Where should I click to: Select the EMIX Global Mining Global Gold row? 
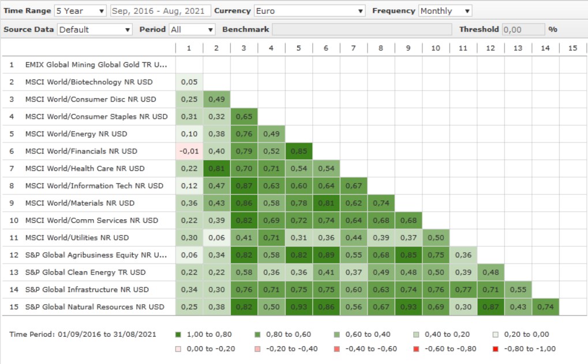coord(96,65)
